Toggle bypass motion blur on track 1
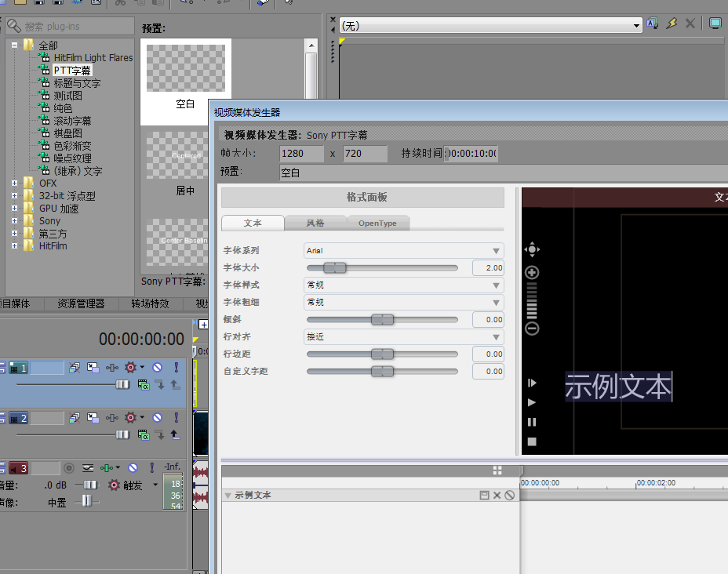Image resolution: width=728 pixels, height=574 pixels. pos(75,368)
